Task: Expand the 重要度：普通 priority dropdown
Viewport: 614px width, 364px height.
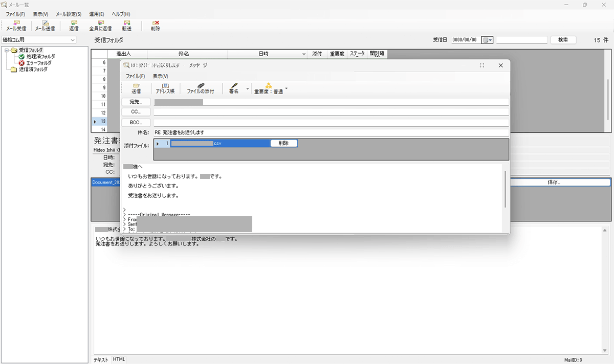Action: click(x=287, y=88)
